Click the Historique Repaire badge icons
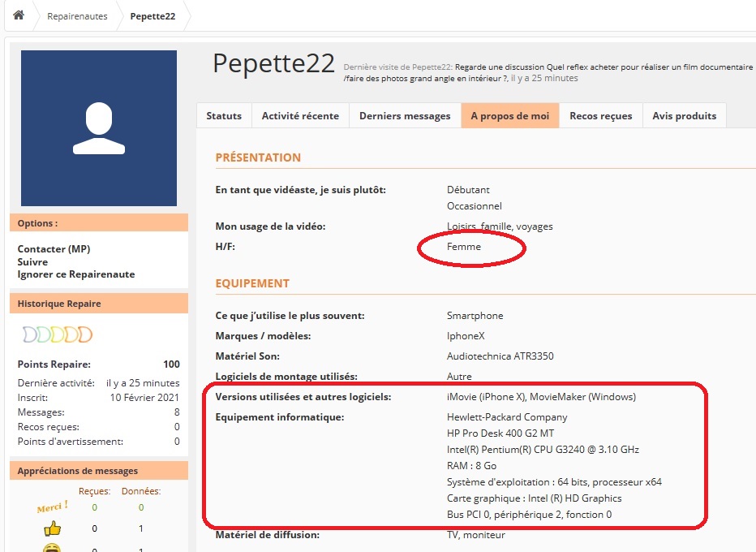Screen dimensions: 756x552 click(x=58, y=334)
